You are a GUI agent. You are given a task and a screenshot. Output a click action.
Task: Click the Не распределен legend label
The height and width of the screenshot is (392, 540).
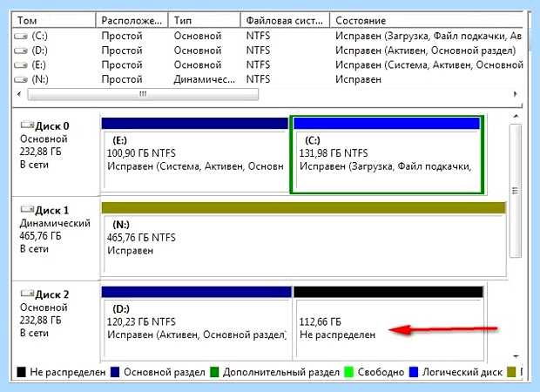(68, 372)
